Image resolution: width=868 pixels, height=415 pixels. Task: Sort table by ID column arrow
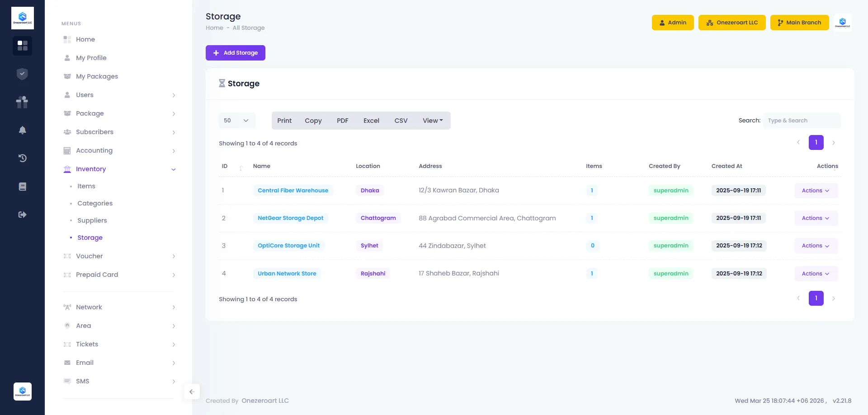[x=241, y=167]
